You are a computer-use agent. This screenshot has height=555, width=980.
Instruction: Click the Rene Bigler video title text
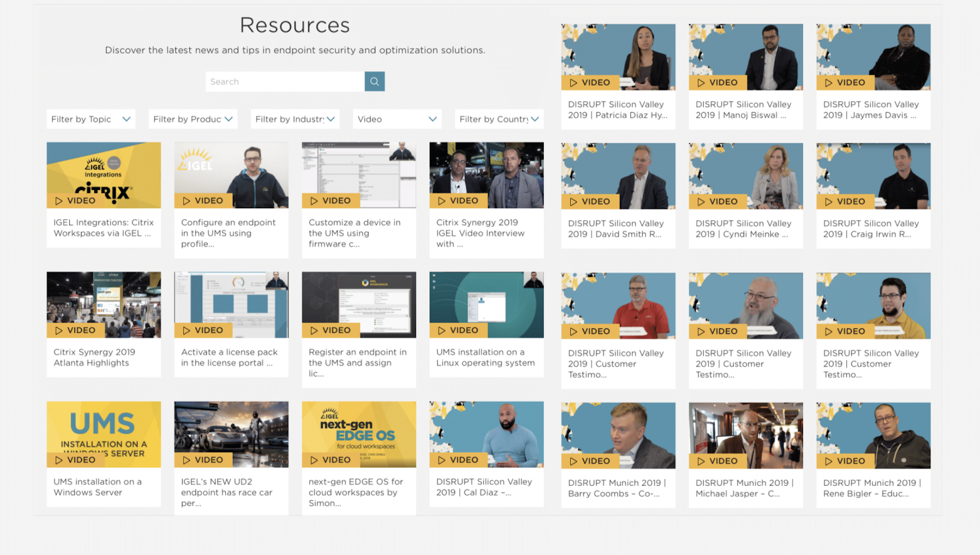tap(872, 488)
